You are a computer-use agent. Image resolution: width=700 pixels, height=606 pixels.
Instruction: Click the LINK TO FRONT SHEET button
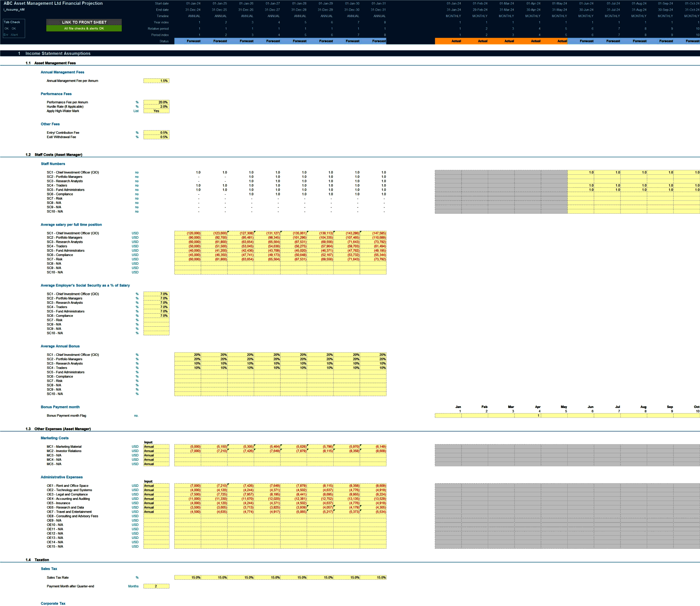pyautogui.click(x=84, y=22)
